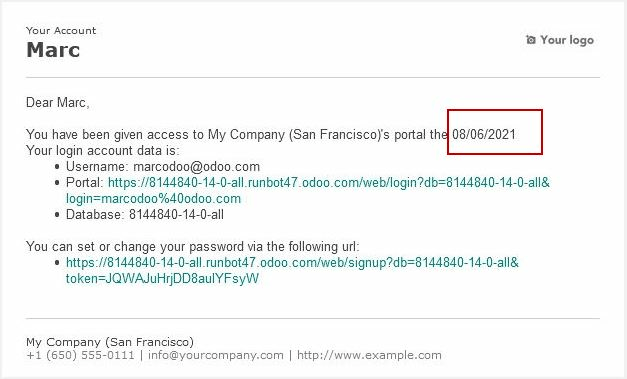Click the token=JQWAJuHrjDD8aulYFsyW link line
The height and width of the screenshot is (379, 627).
(x=162, y=279)
